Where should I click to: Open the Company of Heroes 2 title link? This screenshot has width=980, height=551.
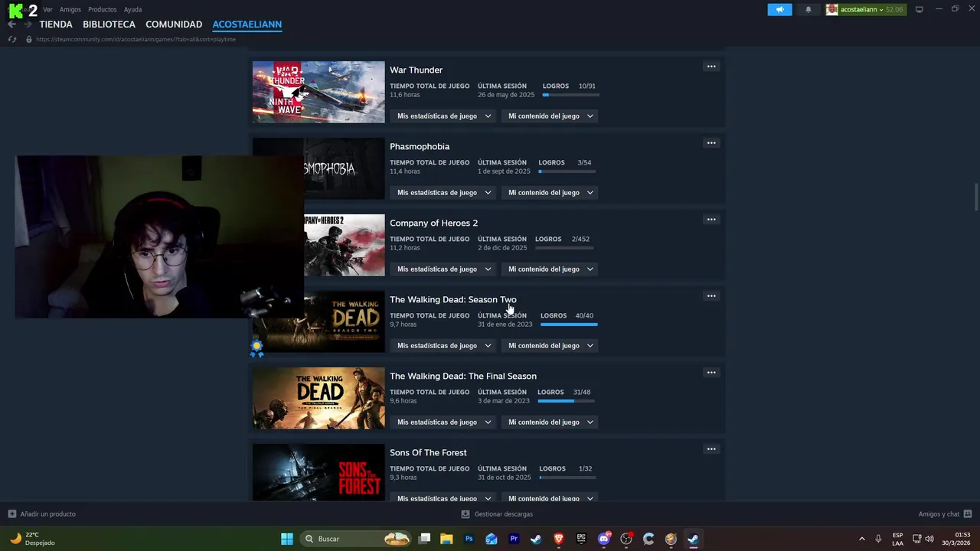click(433, 223)
